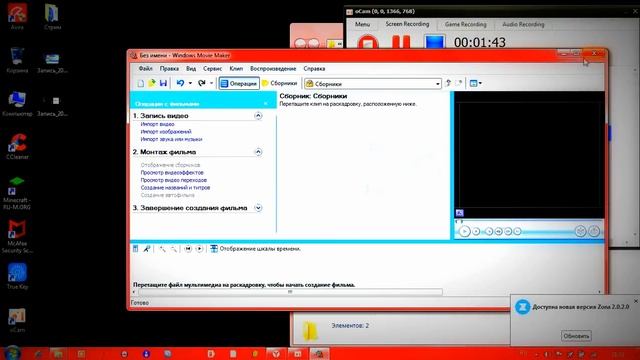Open Просмотр видеоэффектов link
Viewport: 640px width, 360px height.
point(172,172)
